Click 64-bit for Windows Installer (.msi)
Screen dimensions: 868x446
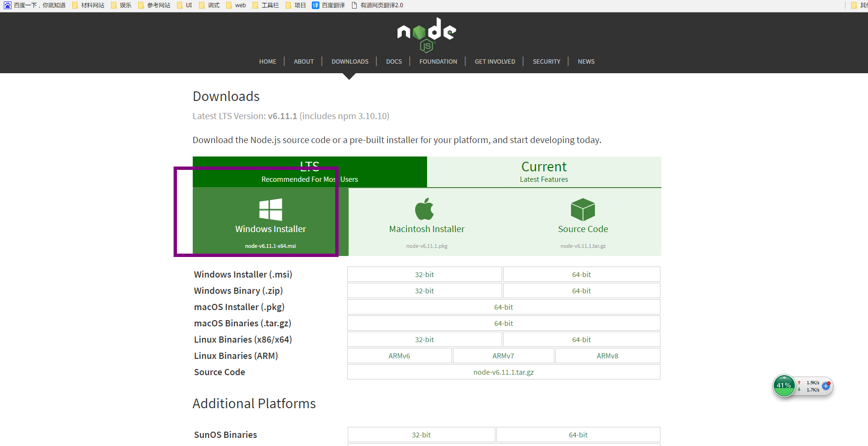pos(582,274)
